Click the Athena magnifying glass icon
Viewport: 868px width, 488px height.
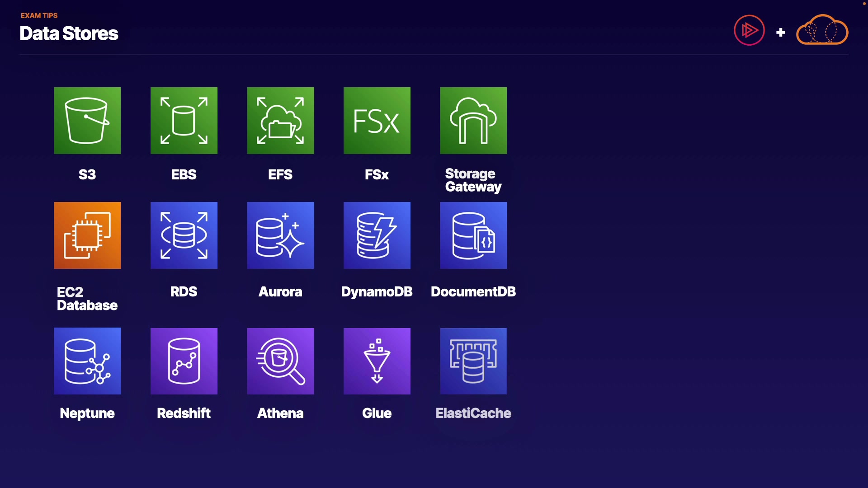280,361
